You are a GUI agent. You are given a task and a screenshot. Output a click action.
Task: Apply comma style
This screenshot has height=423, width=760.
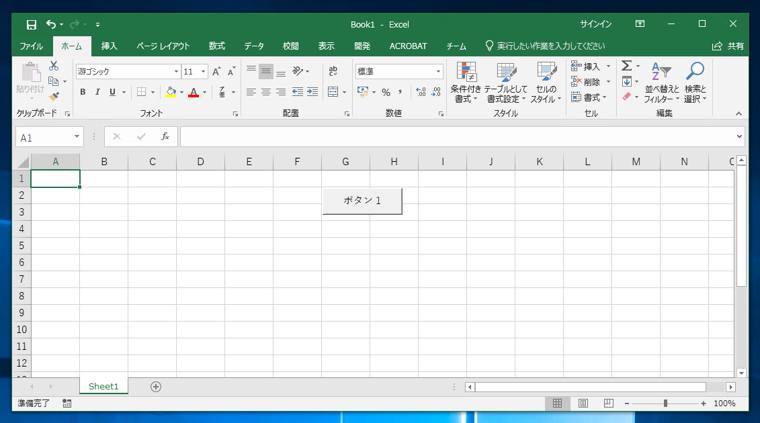(400, 92)
